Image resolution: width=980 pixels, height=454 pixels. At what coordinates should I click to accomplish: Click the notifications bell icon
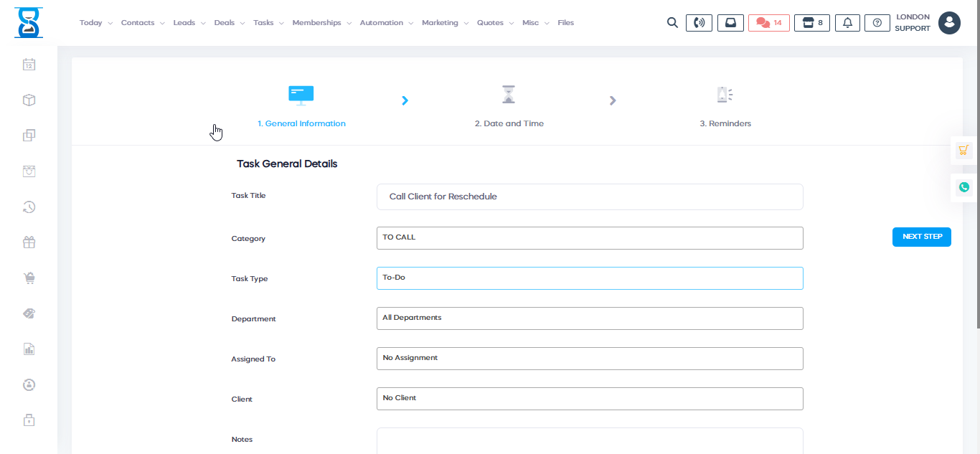(x=847, y=23)
